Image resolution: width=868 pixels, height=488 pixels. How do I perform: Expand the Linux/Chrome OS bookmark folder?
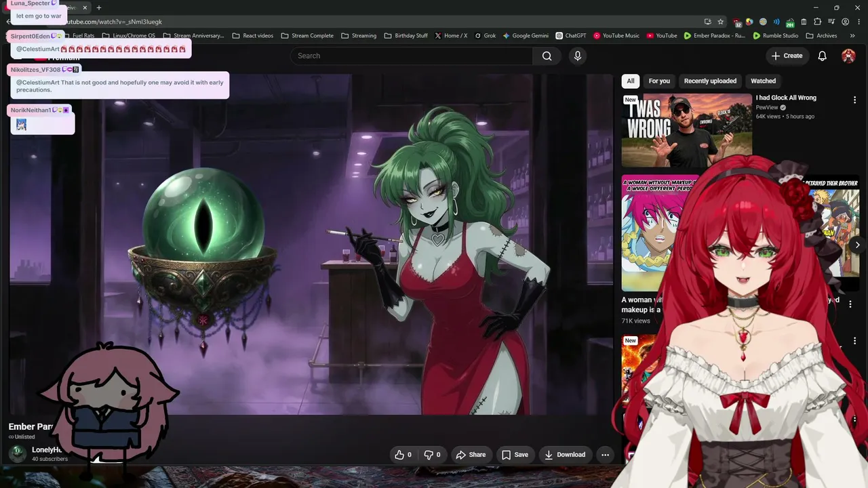(x=128, y=36)
